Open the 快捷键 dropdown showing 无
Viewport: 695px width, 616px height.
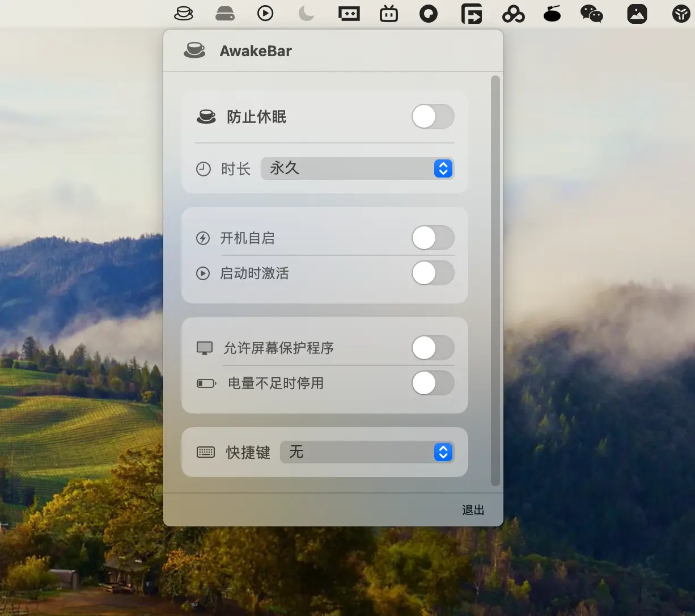click(367, 453)
